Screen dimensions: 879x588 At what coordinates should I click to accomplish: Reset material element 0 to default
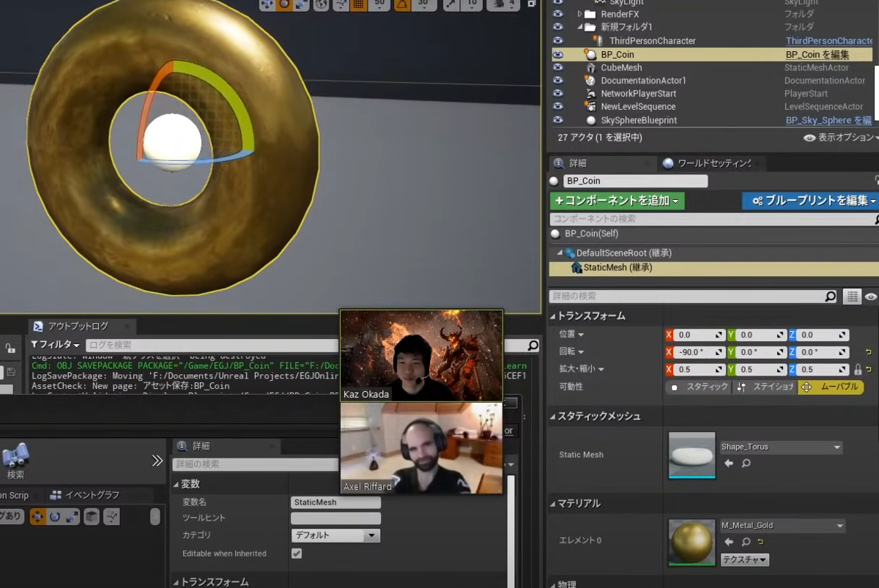coord(760,542)
